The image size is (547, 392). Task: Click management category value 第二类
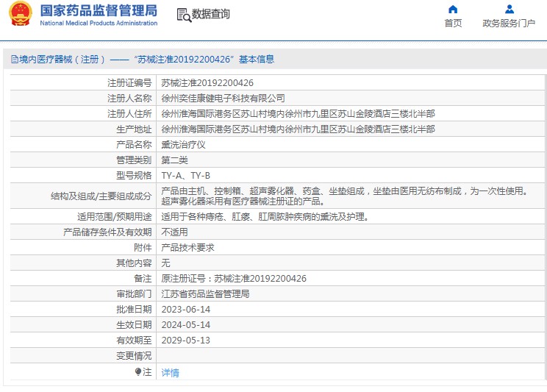click(x=174, y=160)
